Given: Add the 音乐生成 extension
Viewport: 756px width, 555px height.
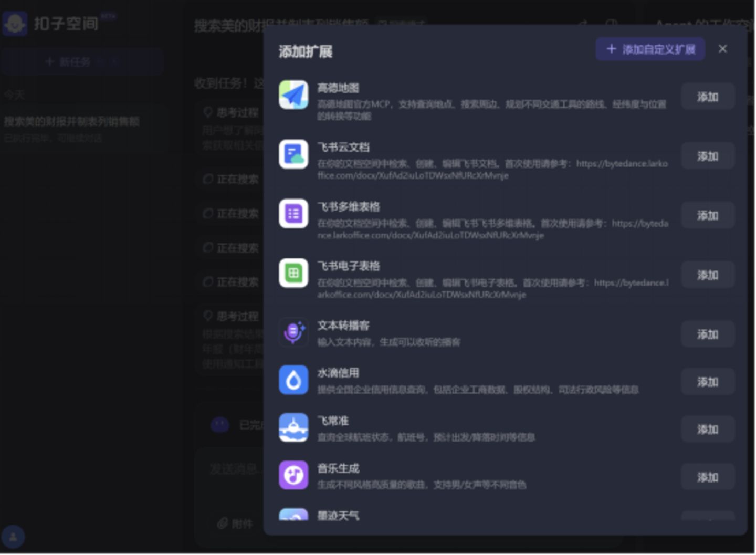Looking at the screenshot, I should click(708, 477).
